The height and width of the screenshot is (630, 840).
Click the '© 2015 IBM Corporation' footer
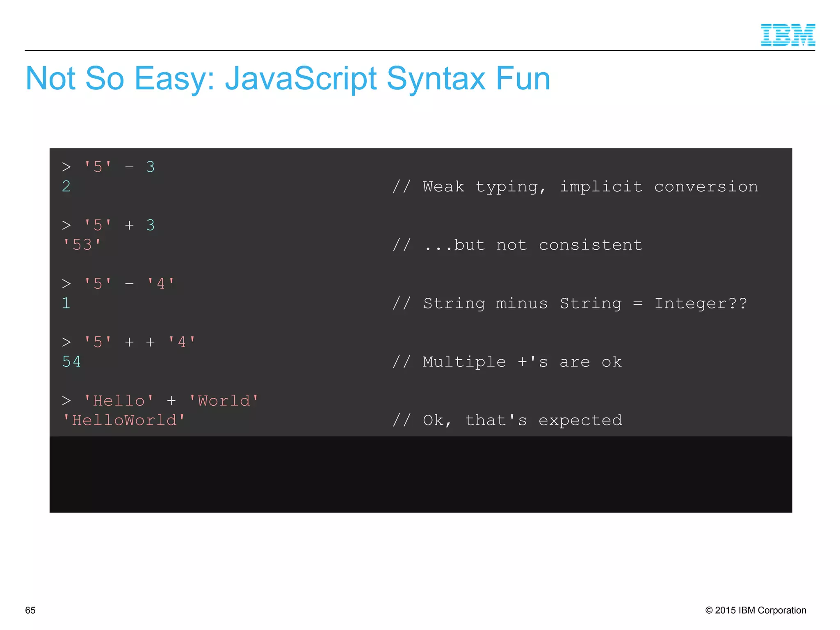coord(756,610)
